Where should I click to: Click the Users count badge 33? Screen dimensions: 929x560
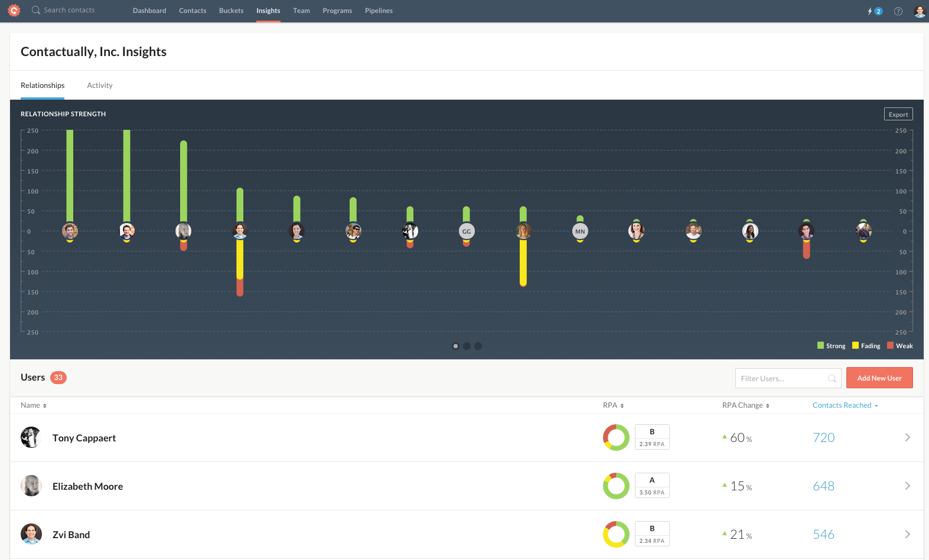[58, 378]
